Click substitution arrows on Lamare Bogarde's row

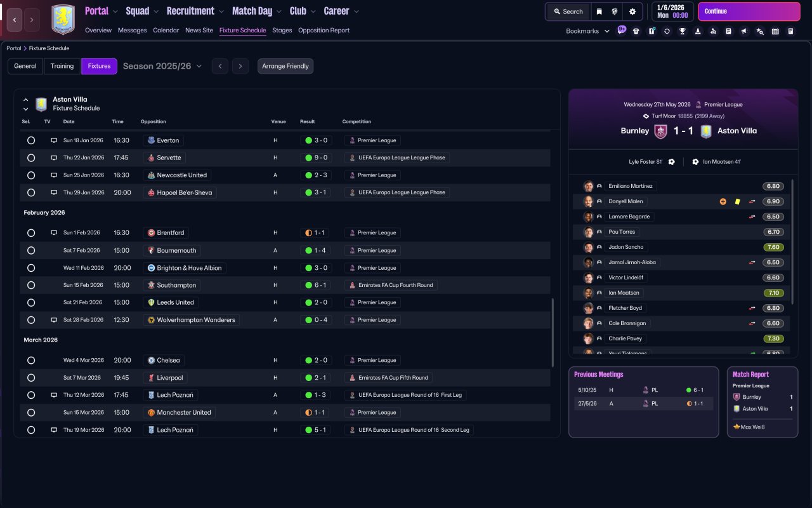[x=752, y=217]
